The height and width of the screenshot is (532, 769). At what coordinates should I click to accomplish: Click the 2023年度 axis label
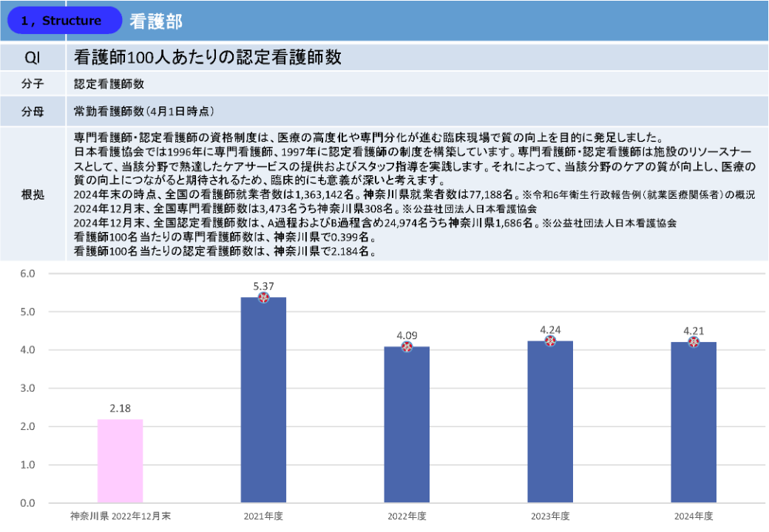[x=550, y=516]
